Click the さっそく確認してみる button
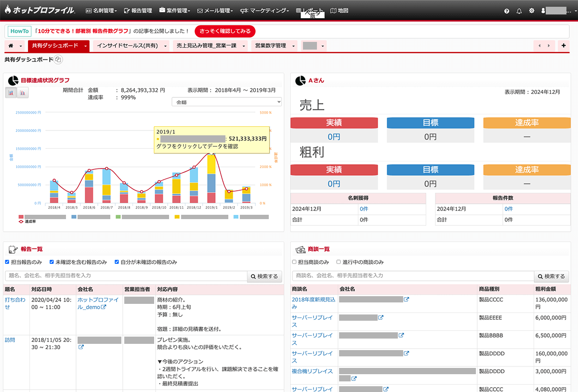 [225, 31]
